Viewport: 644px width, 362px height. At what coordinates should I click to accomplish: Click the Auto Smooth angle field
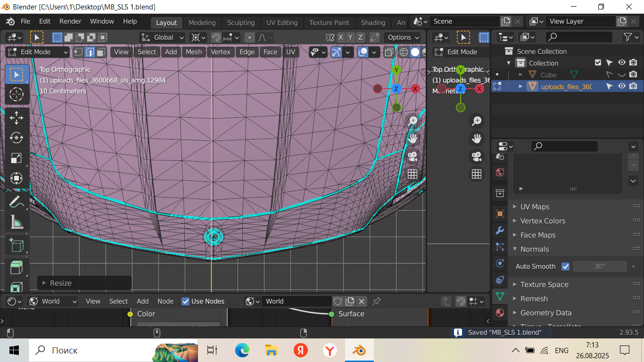pos(599,266)
